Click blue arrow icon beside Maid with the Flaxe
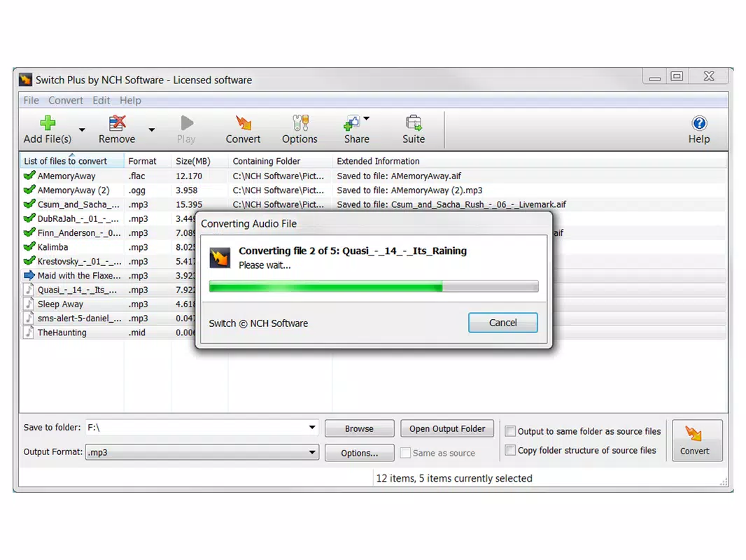This screenshot has height=560, width=746. (x=29, y=275)
